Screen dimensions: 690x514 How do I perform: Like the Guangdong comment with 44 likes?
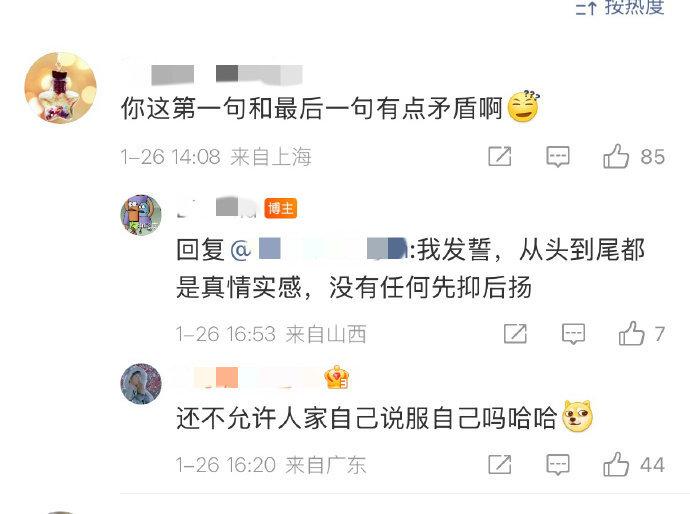616,464
